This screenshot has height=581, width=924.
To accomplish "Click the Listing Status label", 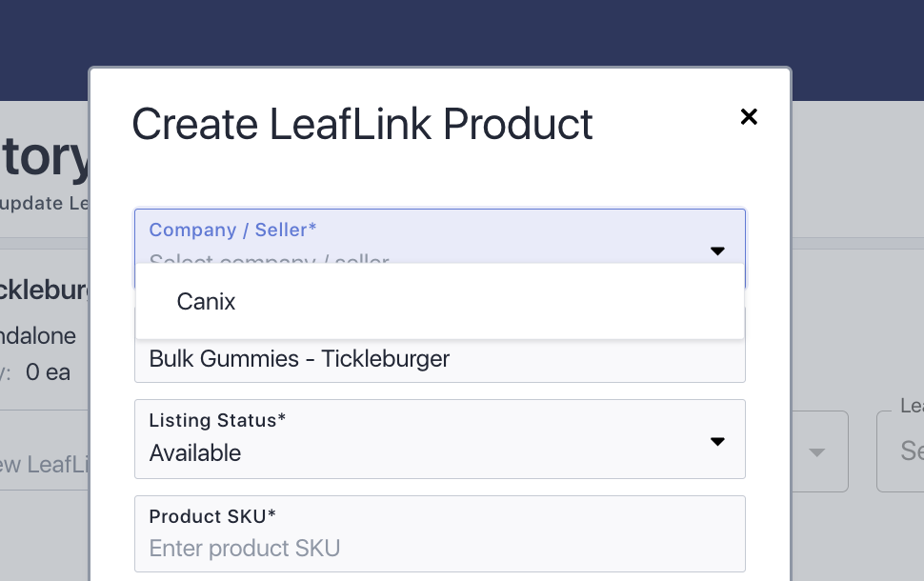I will click(x=217, y=420).
